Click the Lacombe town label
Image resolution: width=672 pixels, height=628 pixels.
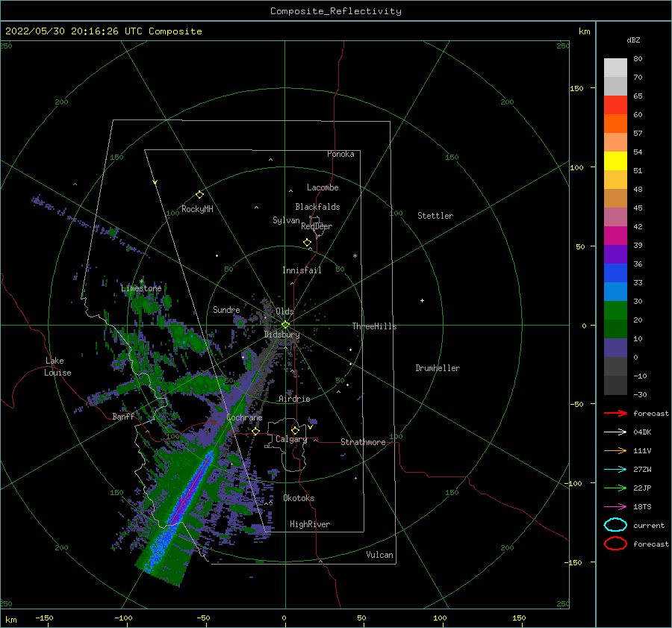323,187
